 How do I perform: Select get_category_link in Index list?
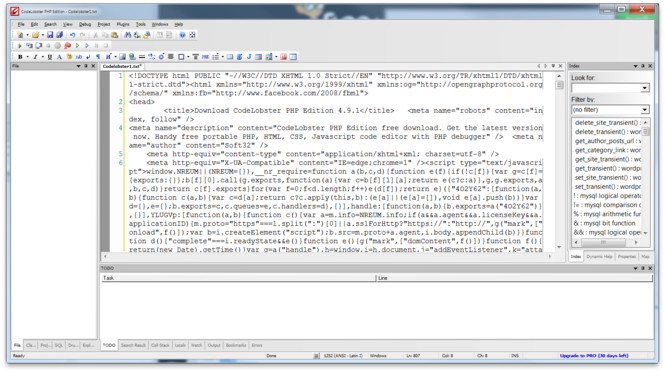[607, 150]
